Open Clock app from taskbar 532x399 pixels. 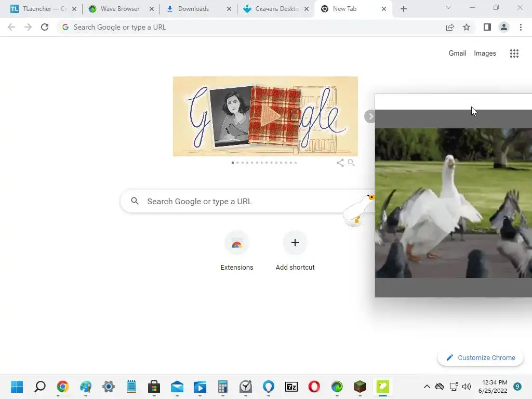(246, 387)
